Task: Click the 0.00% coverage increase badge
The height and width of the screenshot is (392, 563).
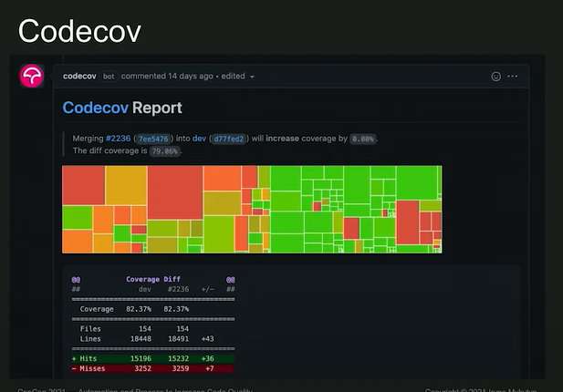Action: 362,139
